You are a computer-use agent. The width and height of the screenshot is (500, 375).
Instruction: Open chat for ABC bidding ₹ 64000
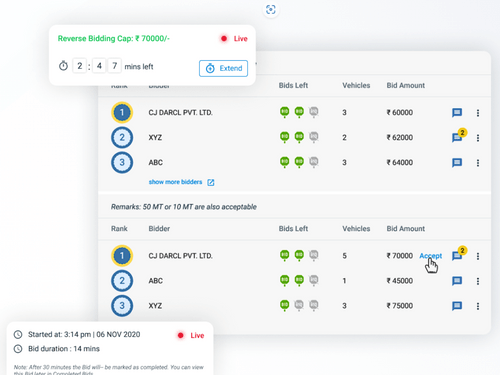(x=457, y=163)
